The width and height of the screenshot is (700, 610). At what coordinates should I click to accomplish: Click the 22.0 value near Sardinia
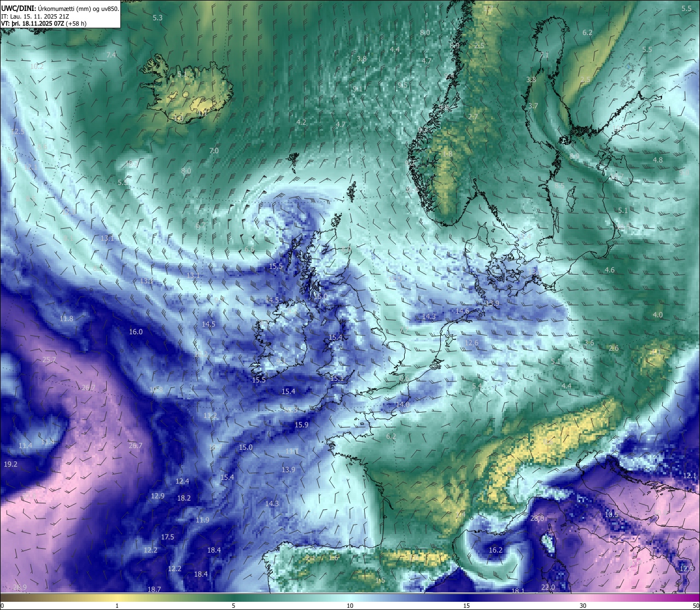548,587
